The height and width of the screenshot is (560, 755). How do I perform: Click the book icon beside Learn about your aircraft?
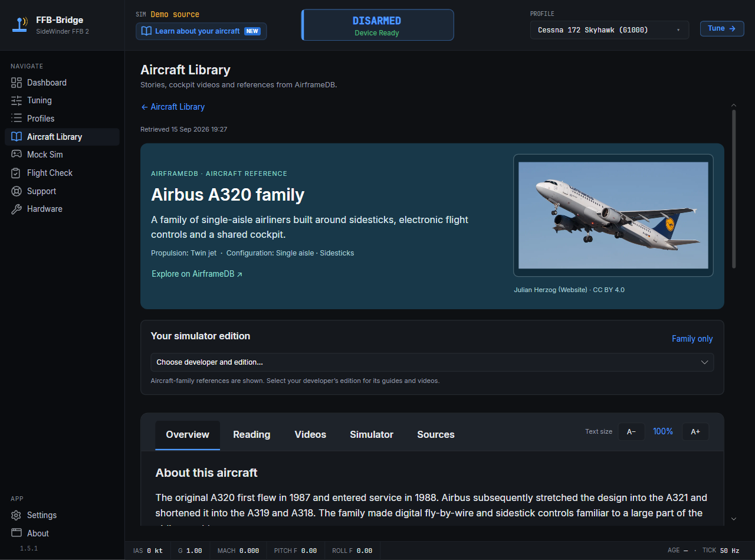[x=146, y=31]
